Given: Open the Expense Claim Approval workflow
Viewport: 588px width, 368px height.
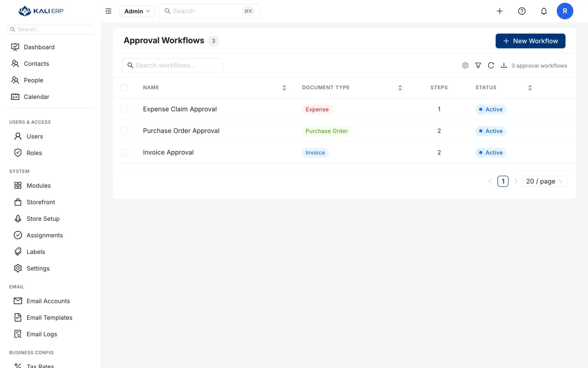Looking at the screenshot, I should (x=180, y=109).
